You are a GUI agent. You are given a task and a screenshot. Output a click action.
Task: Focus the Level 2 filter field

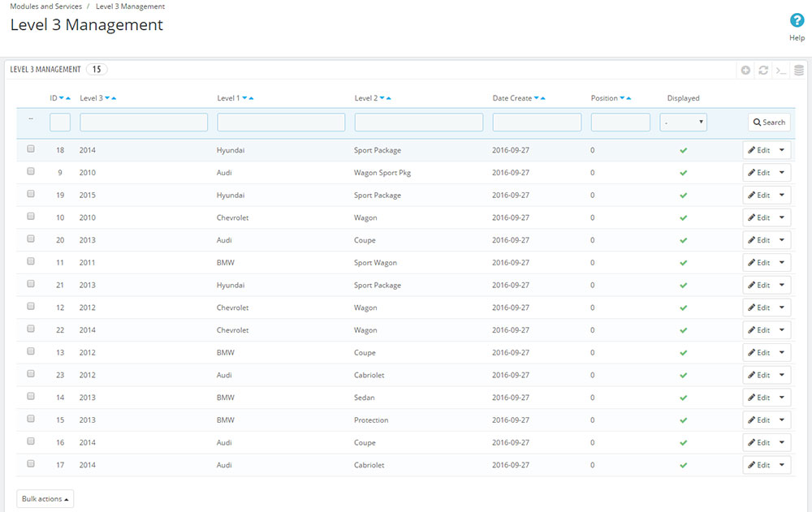coord(419,123)
